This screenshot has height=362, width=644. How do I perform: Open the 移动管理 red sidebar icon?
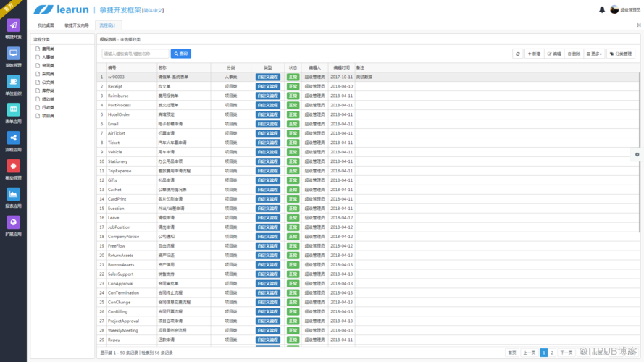[x=13, y=167]
